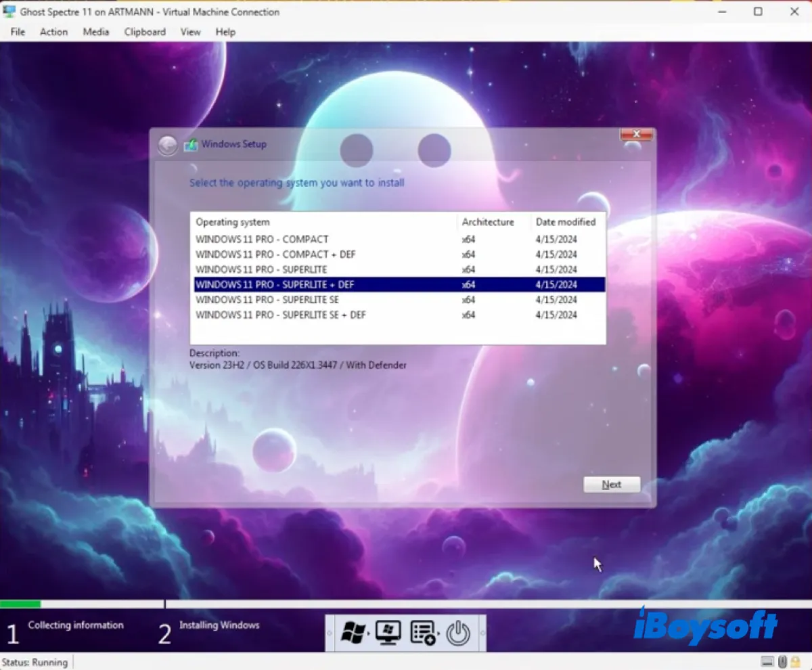Sort by the Date modified column header
The height and width of the screenshot is (670, 812).
tap(566, 222)
